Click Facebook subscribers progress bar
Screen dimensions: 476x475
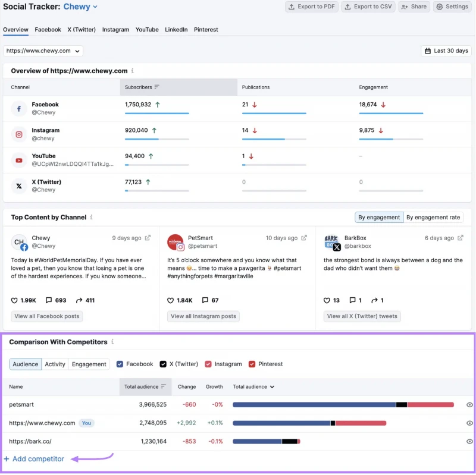point(157,114)
